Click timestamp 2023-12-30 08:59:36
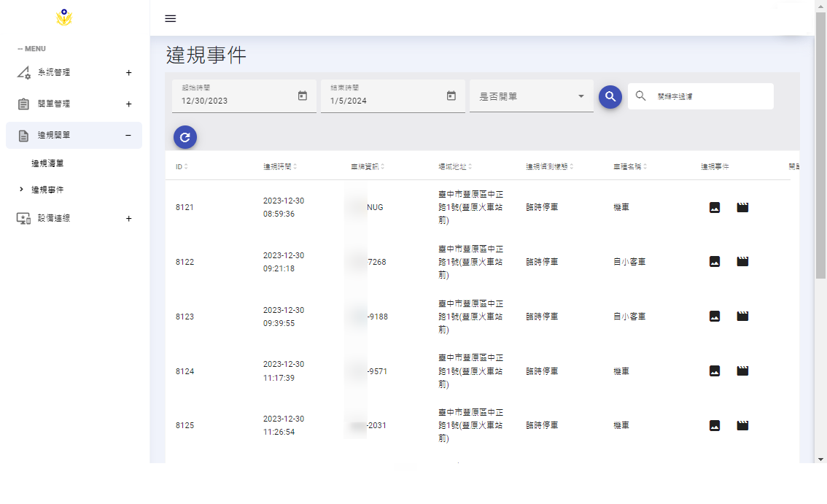Screen dimensions: 827x504 click(x=284, y=207)
